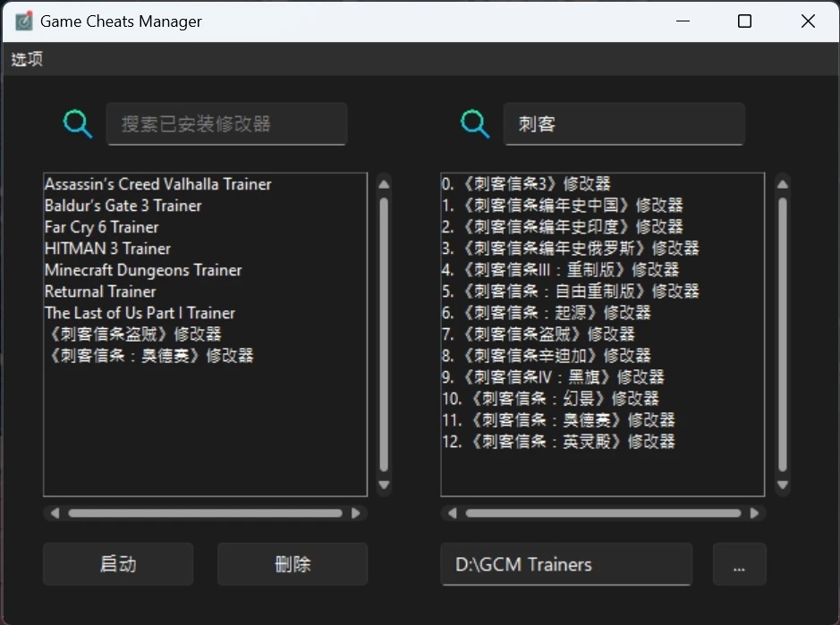
Task: Click the 刺客 download search field
Action: [x=624, y=123]
